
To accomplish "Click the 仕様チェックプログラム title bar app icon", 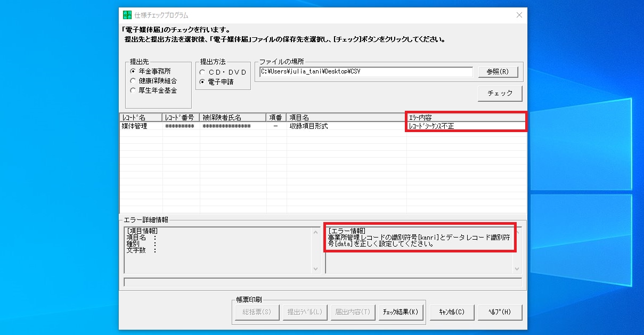I will (x=127, y=15).
